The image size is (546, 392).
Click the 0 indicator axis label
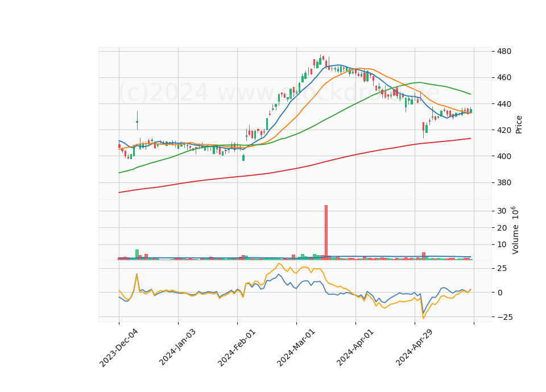tap(500, 293)
